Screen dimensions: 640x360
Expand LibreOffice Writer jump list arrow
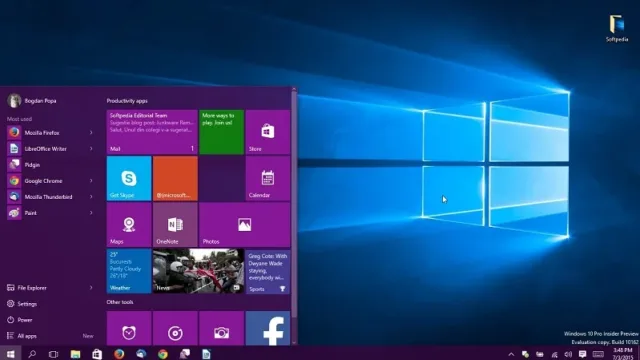[91, 149]
